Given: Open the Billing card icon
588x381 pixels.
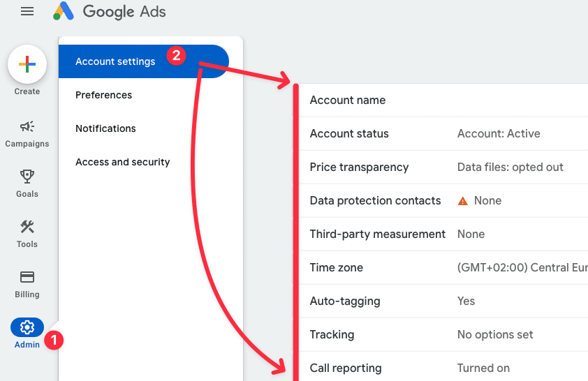Looking at the screenshot, I should point(27,277).
